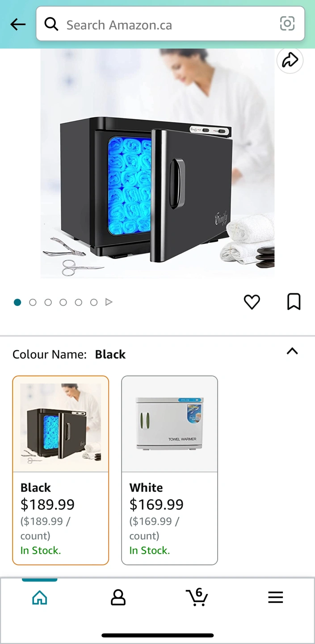Open the main towel warmer product image

[x=157, y=164]
